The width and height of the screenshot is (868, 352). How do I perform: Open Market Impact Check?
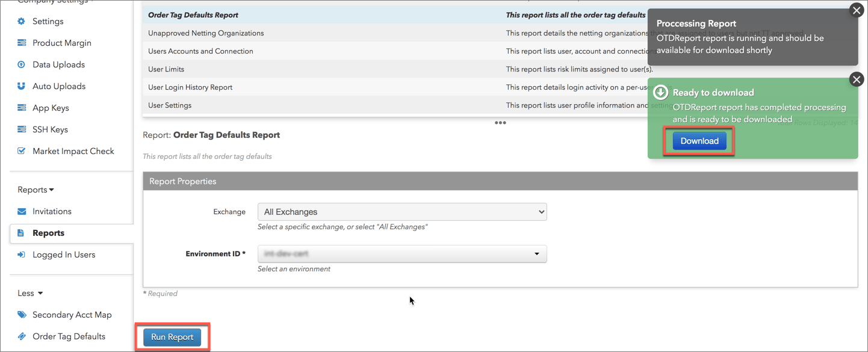click(x=73, y=151)
